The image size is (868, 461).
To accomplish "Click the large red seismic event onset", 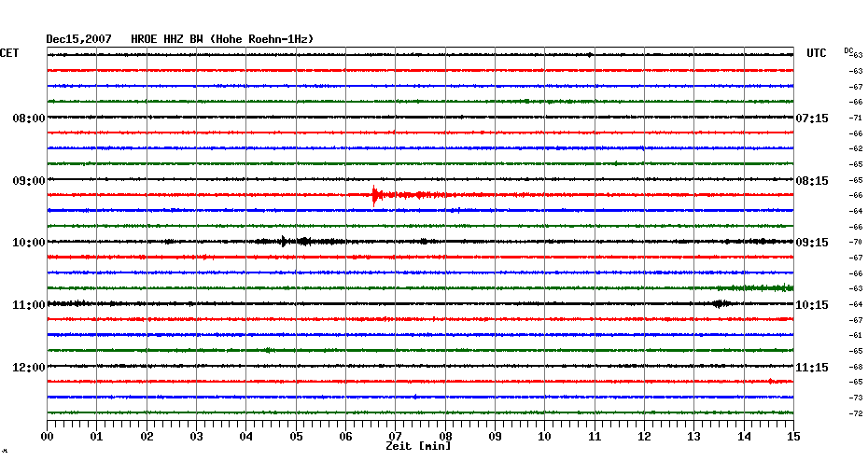I will pyautogui.click(x=375, y=195).
